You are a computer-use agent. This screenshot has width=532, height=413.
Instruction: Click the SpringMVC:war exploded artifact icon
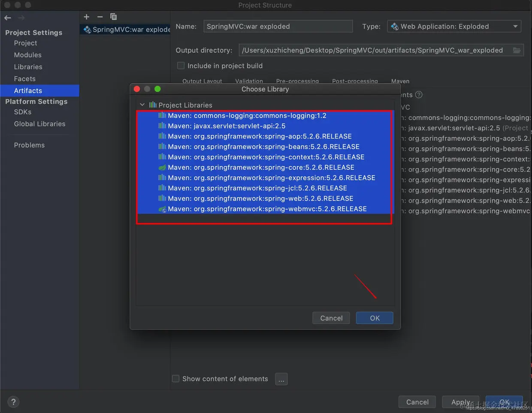[87, 29]
